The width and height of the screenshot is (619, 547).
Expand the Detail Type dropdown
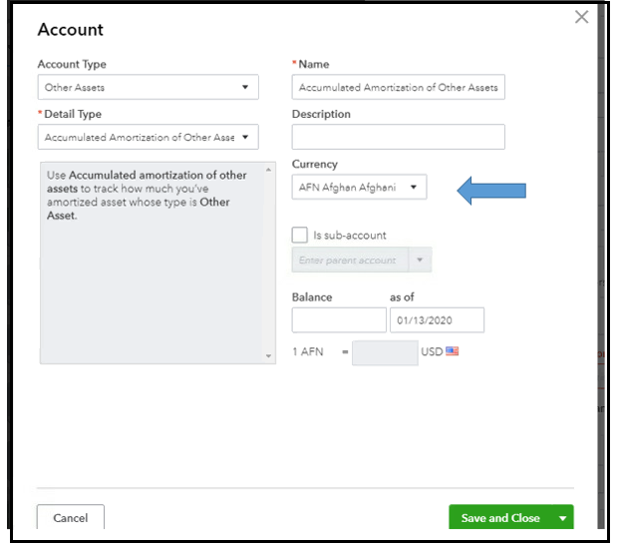tap(147, 137)
